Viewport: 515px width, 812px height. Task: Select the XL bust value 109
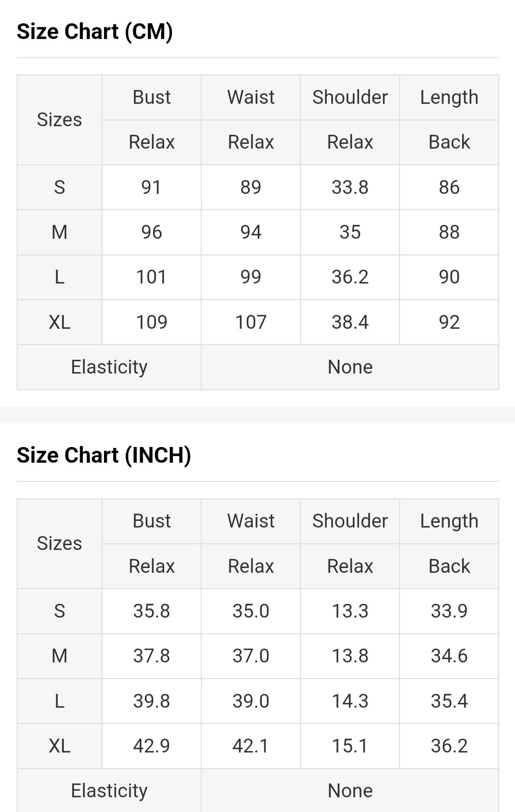(x=152, y=322)
